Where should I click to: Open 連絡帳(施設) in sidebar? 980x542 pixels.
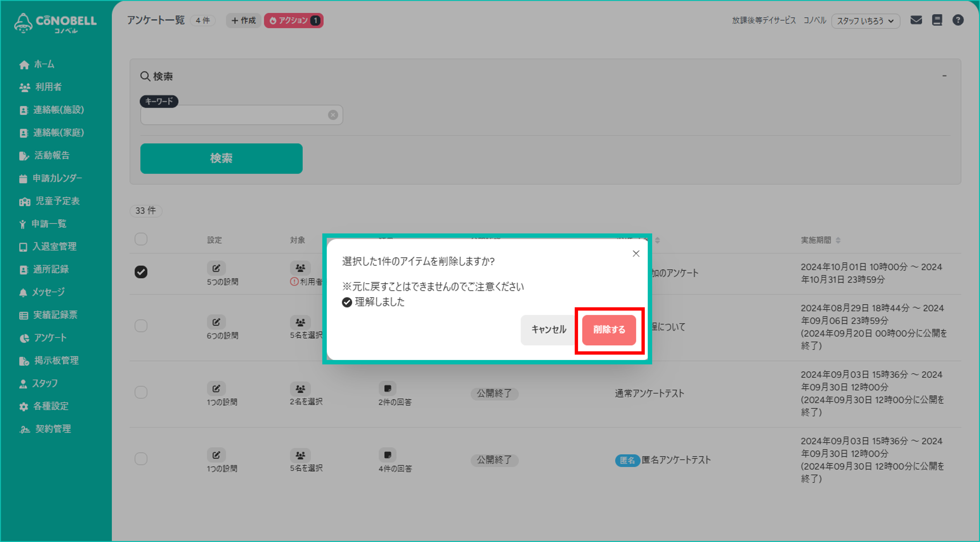click(52, 110)
